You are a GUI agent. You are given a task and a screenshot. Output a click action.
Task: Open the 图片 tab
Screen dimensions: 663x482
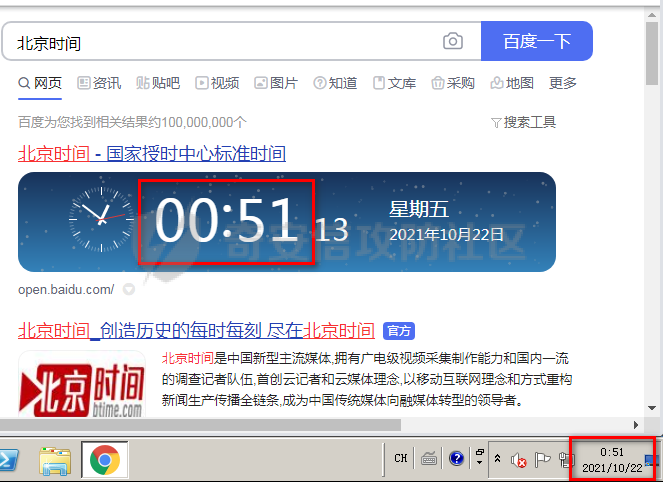[x=276, y=83]
